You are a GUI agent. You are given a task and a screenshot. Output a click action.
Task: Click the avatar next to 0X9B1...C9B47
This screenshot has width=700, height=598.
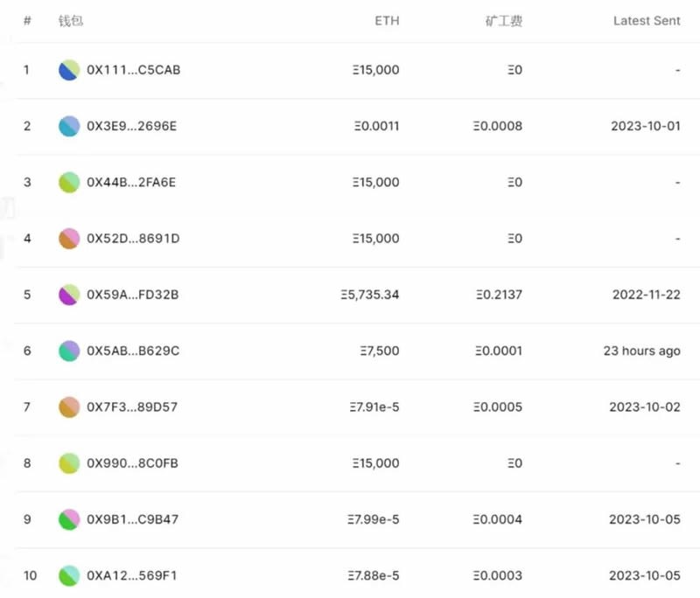coord(70,519)
